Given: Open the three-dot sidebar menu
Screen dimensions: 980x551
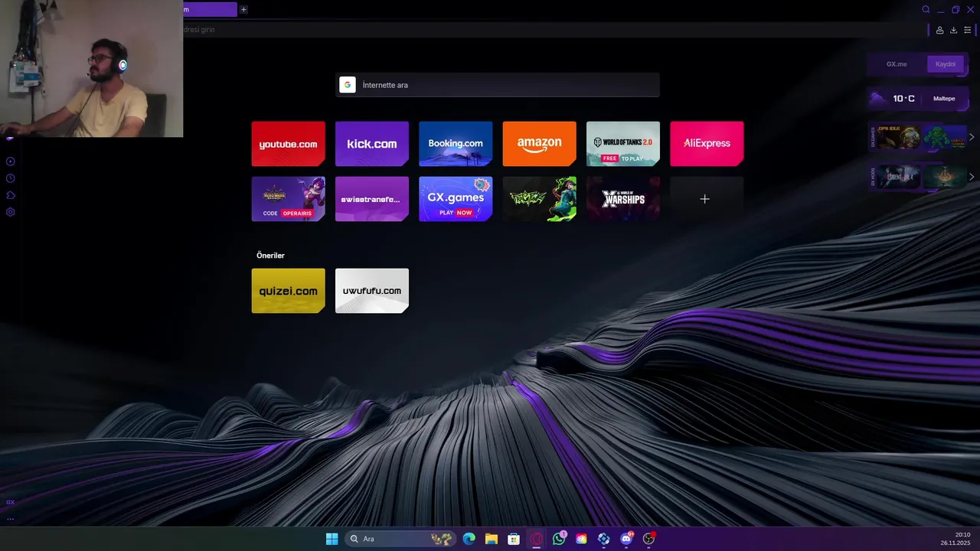Looking at the screenshot, I should pyautogui.click(x=10, y=519).
